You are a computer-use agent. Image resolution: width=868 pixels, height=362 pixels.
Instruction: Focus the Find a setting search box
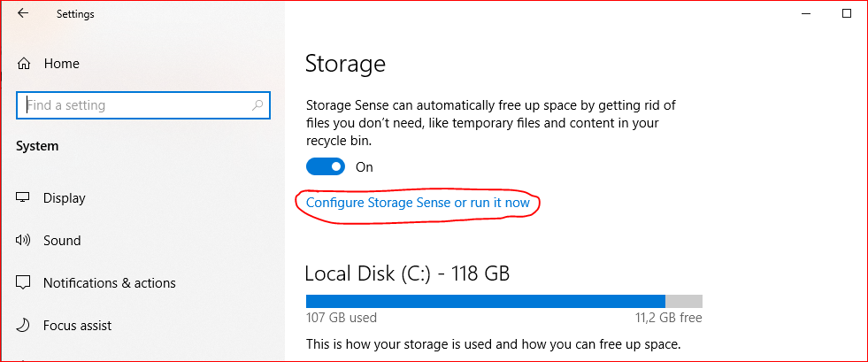click(x=133, y=105)
